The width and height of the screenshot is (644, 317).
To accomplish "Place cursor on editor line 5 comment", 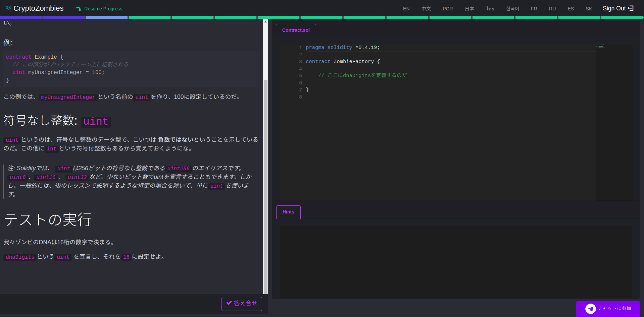I will [x=362, y=75].
